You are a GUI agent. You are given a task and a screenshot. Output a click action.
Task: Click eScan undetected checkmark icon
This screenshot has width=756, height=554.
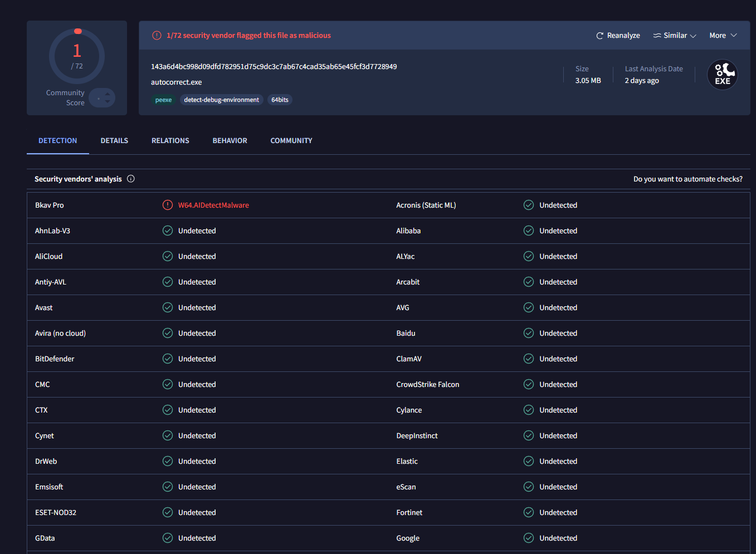[x=529, y=487]
